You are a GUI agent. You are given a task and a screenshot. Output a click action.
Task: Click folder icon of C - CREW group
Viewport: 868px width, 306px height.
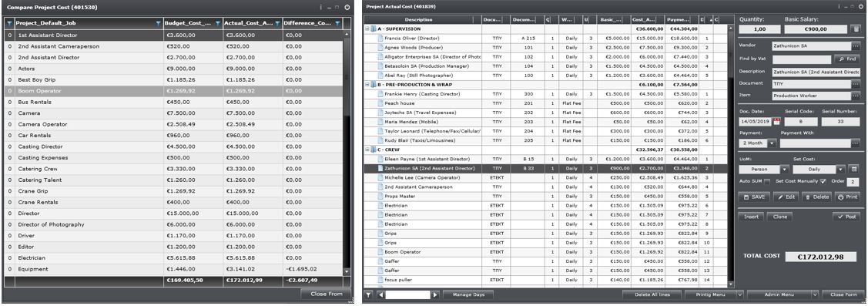374,150
